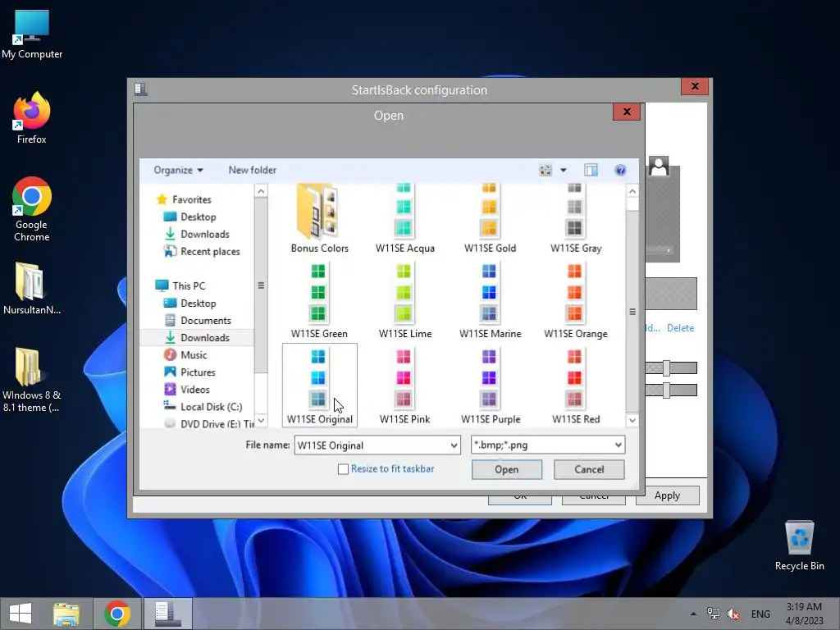This screenshot has height=630, width=840.
Task: Click the Help icon in Open dialog
Action: pos(620,171)
